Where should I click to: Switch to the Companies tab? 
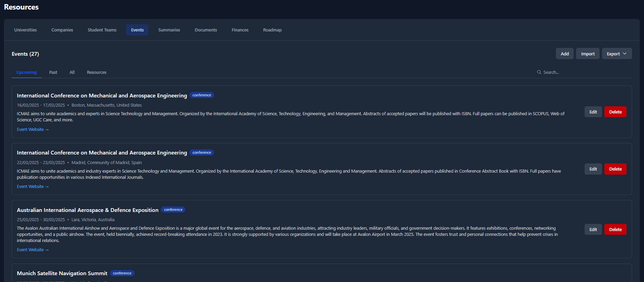coord(62,30)
